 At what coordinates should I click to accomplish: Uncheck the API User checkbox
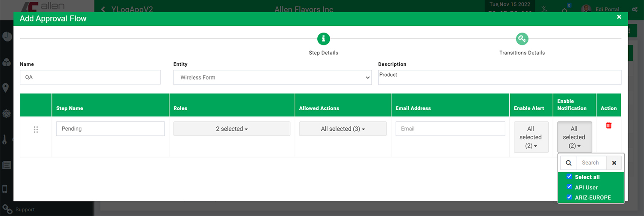(569, 187)
